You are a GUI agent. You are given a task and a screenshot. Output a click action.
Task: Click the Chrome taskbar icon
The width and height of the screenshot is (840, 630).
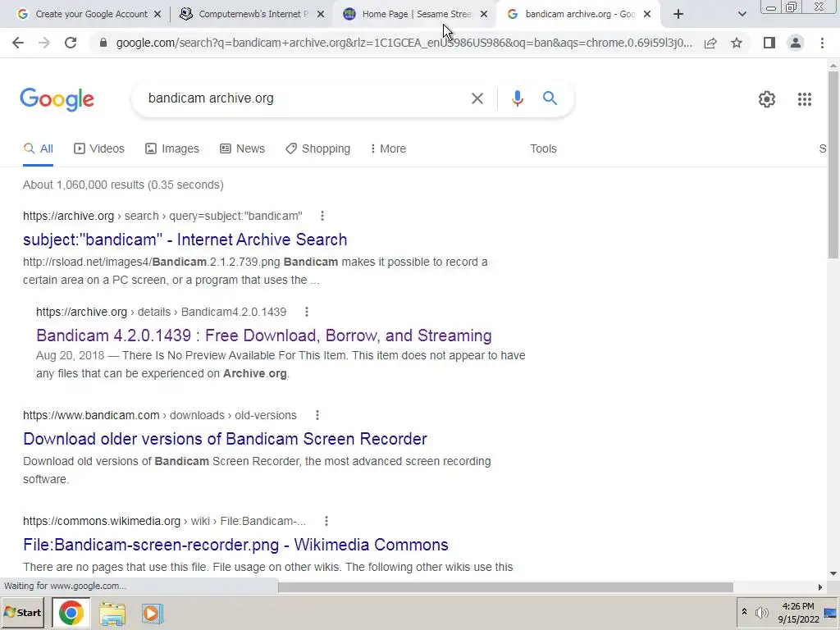click(71, 613)
